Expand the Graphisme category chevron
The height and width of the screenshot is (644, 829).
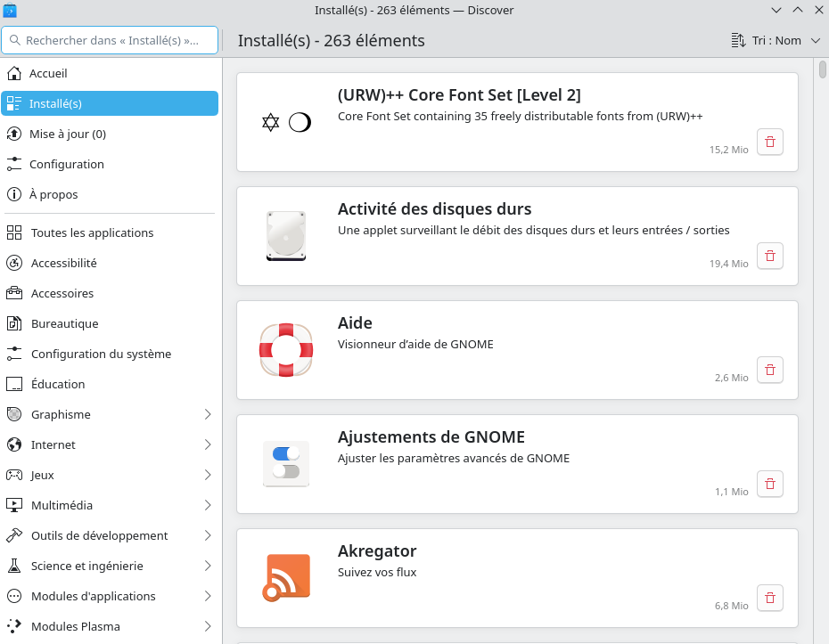(208, 414)
